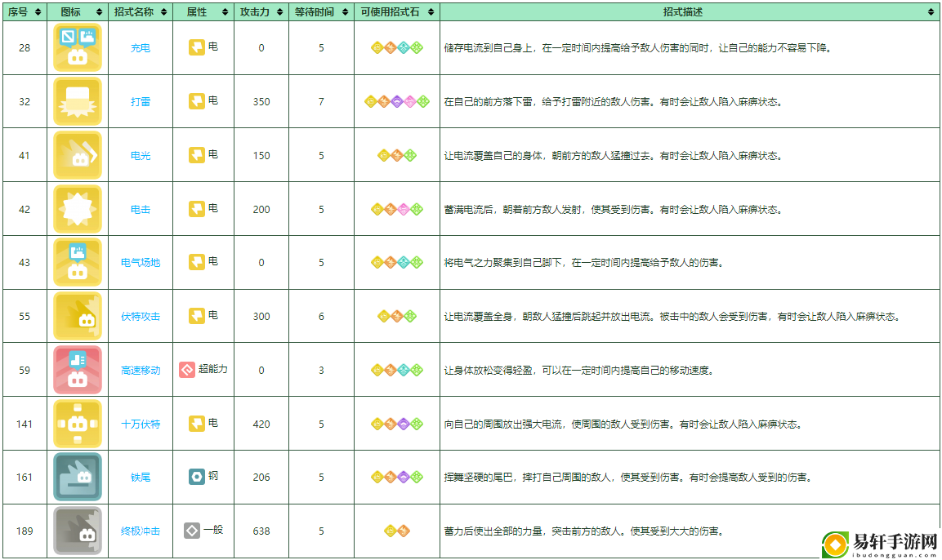Image resolution: width=942 pixels, height=560 pixels.
Task: Open the 铁尾 move link
Action: (141, 478)
